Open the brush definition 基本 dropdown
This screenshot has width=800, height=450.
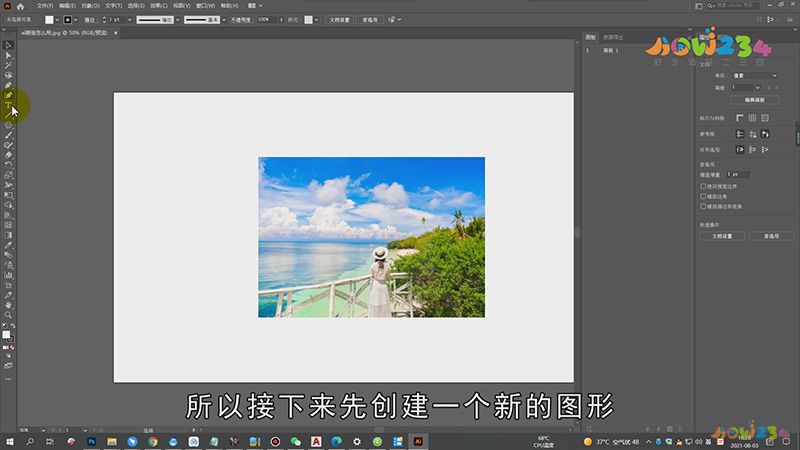(223, 20)
